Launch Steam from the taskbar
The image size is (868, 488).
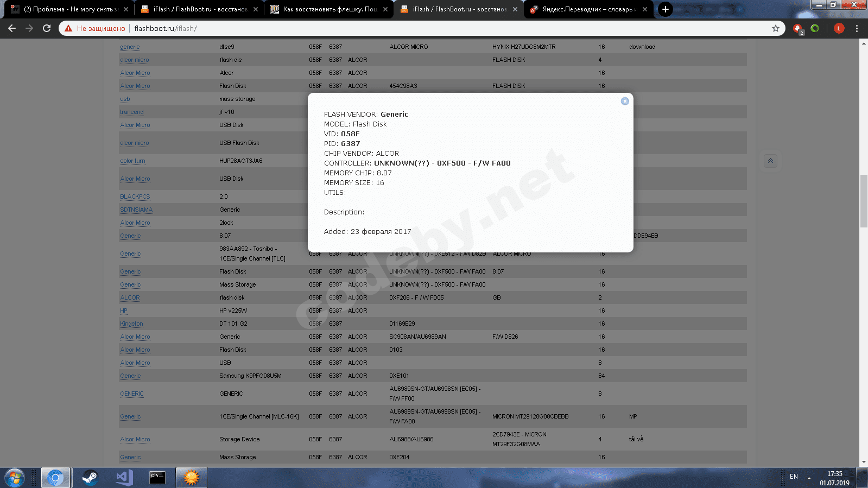pos(90,478)
